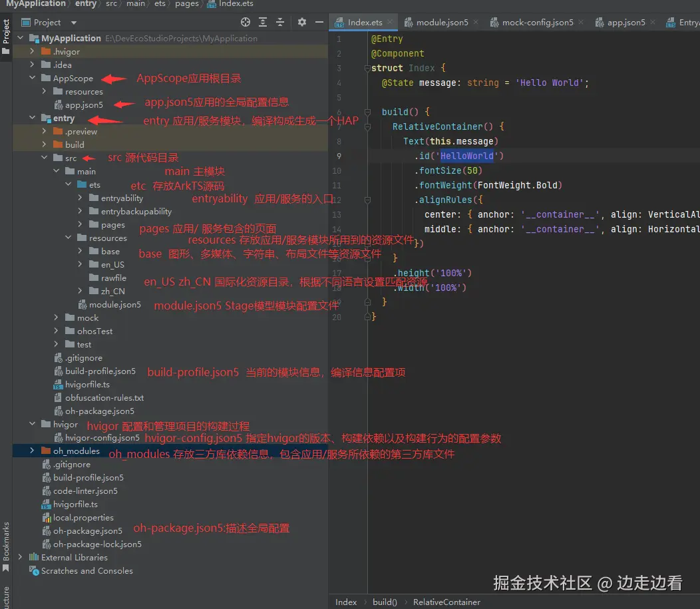Click 'Index' in the bottom code breadcrumb
This screenshot has height=609, width=700.
(346, 602)
